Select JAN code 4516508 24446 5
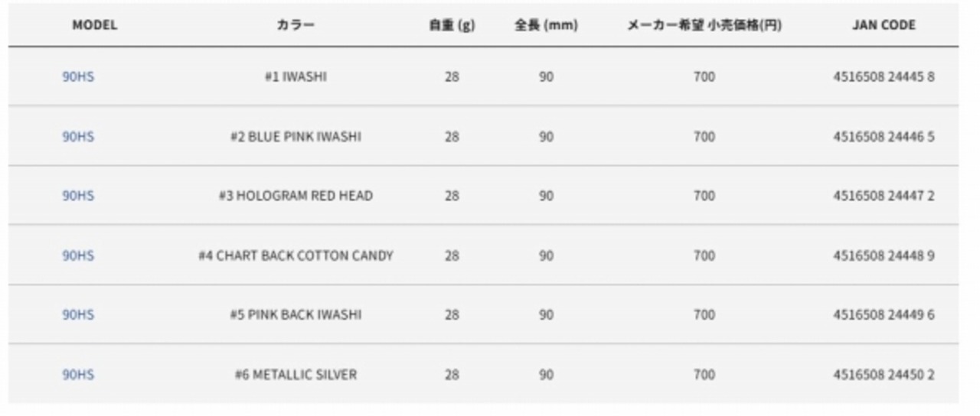The height and width of the screenshot is (416, 980). pyautogui.click(x=884, y=136)
